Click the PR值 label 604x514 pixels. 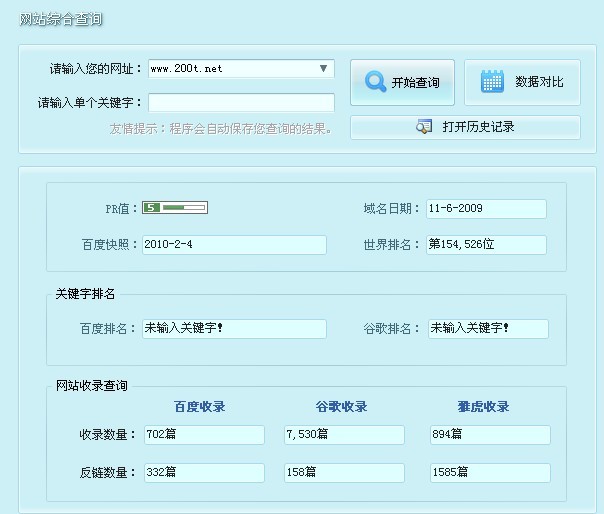tap(121, 209)
